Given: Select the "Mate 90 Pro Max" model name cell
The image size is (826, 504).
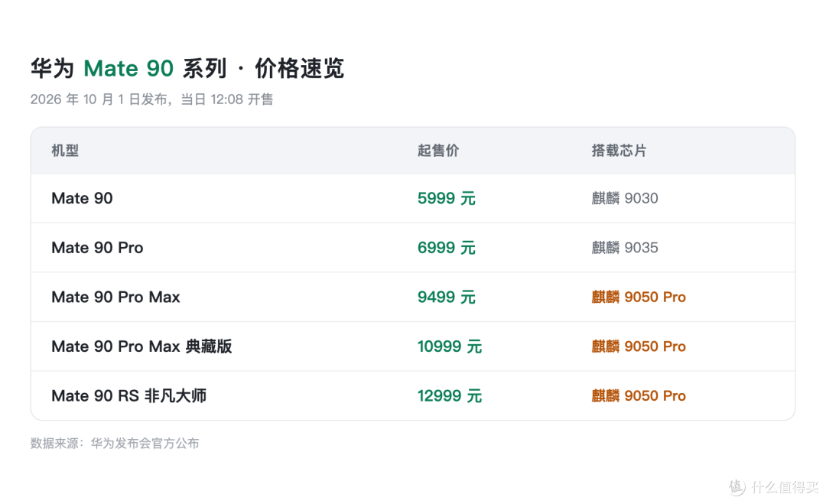Looking at the screenshot, I should 116,298.
